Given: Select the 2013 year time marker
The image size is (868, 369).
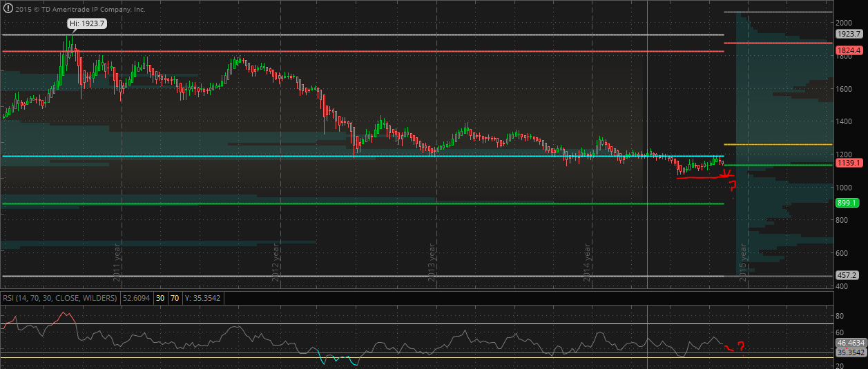Looking at the screenshot, I should (x=432, y=262).
